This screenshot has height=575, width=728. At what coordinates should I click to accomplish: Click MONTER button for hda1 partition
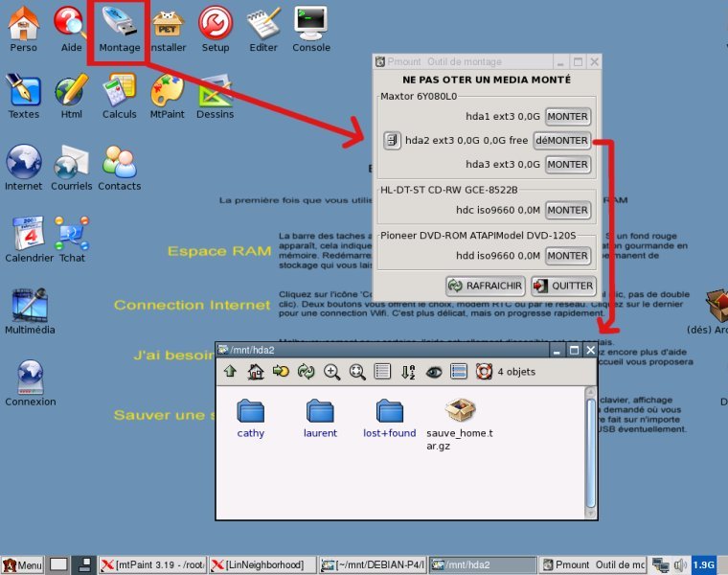[567, 117]
